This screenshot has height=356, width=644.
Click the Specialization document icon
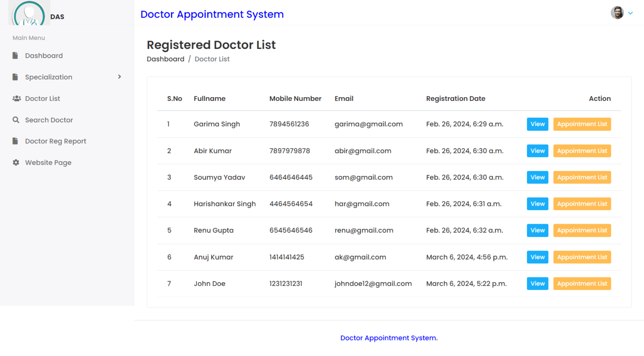pyautogui.click(x=16, y=77)
